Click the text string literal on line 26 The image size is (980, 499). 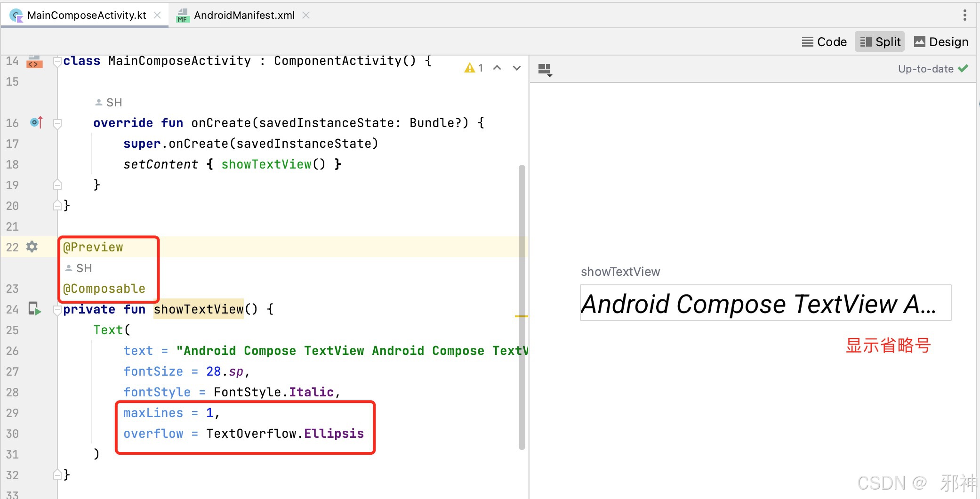[352, 351]
